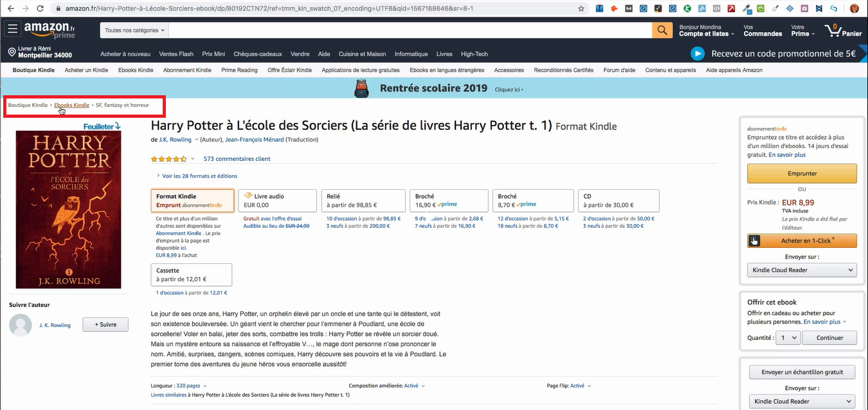This screenshot has height=410, width=868.
Task: Click Envoyer un échantillon gratuit
Action: pos(802,372)
